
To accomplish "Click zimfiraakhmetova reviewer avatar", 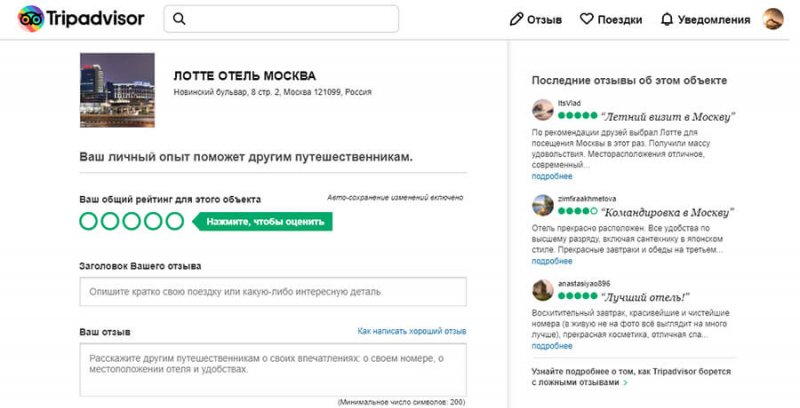I will [543, 206].
